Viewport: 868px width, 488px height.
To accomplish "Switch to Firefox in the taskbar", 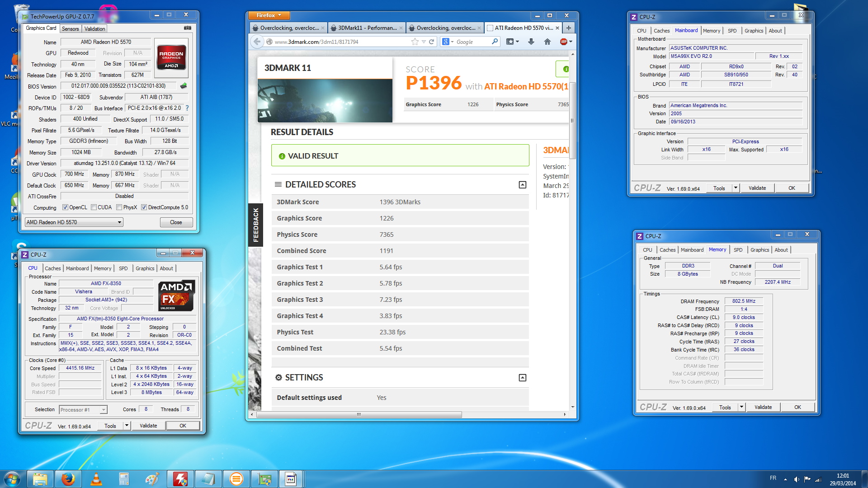I will point(68,479).
